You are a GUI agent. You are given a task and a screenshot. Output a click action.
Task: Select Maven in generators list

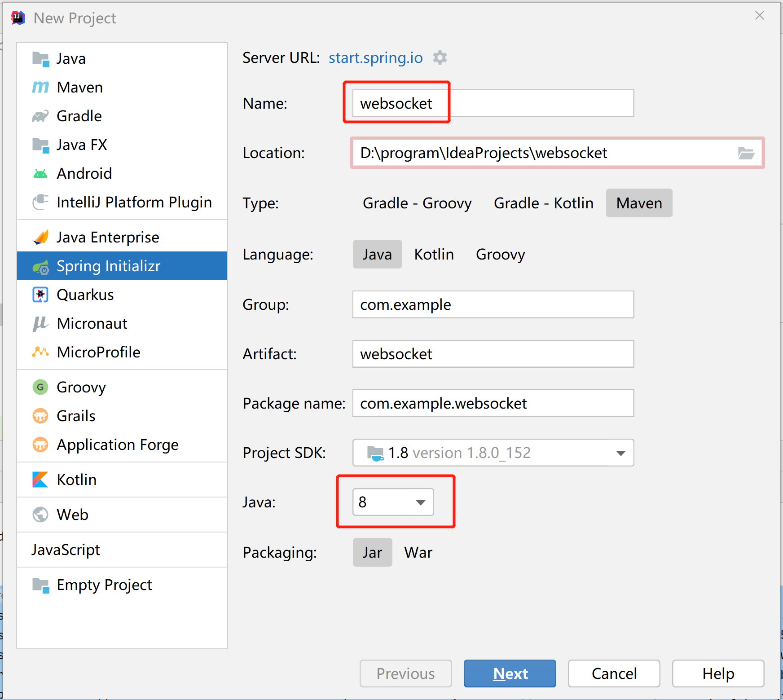coord(122,87)
